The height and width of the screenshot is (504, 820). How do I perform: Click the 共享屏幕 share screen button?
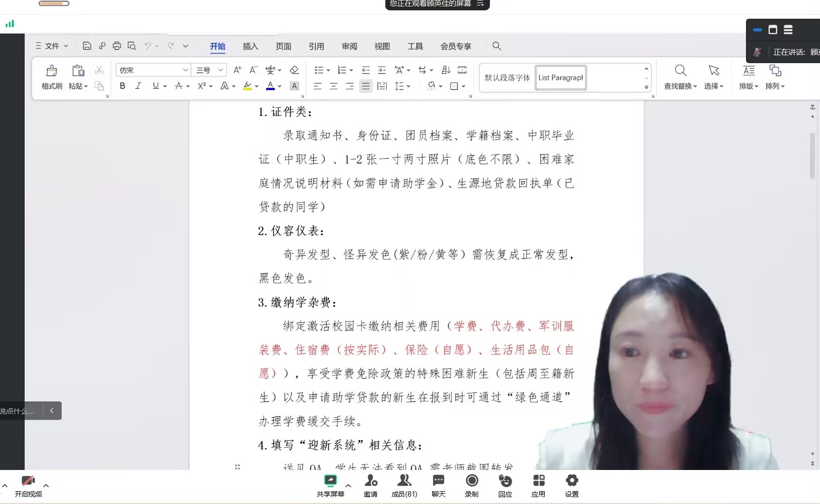pos(330,485)
